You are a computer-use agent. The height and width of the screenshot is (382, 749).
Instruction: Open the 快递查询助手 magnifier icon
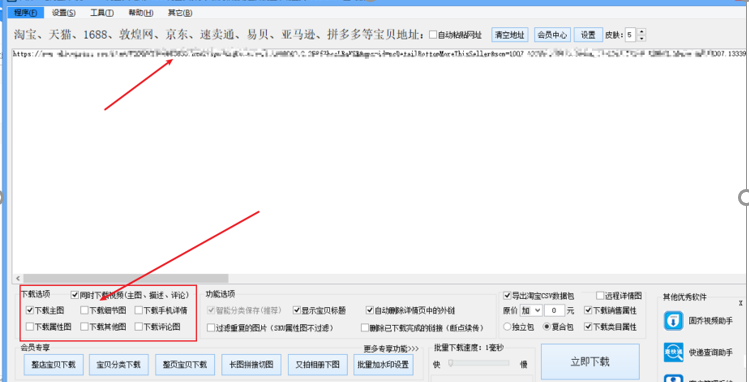[x=674, y=352]
